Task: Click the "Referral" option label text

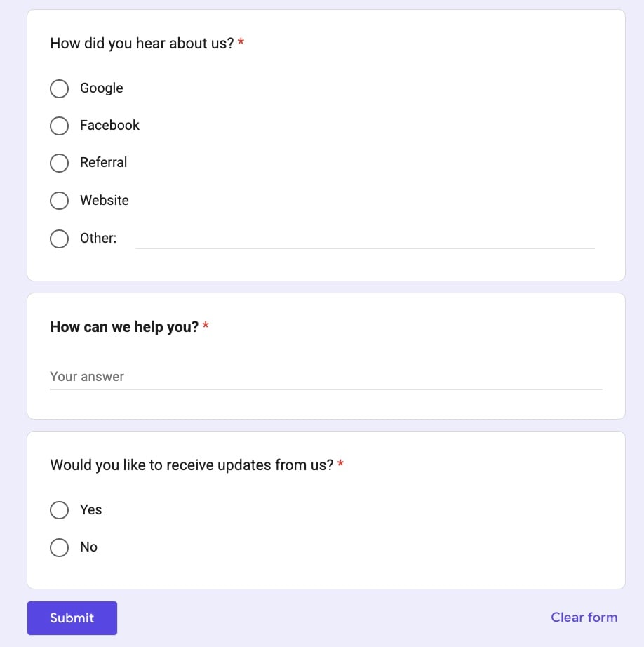Action: pyautogui.click(x=104, y=163)
